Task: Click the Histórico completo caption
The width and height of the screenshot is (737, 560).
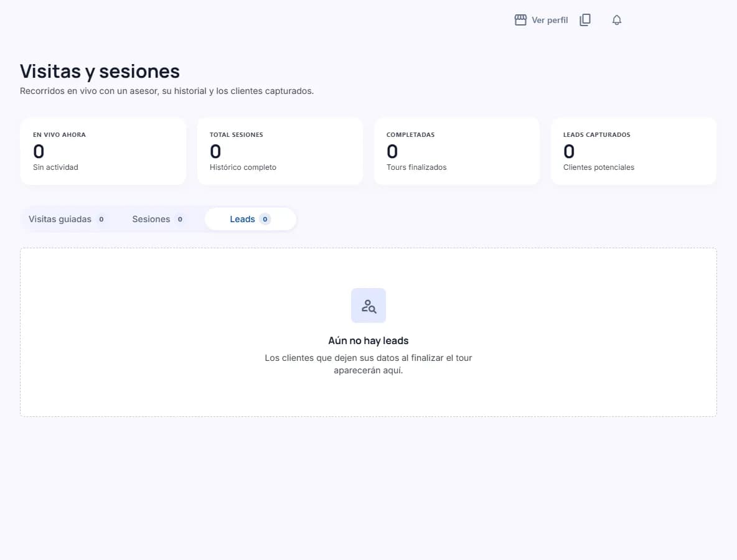Action: pyautogui.click(x=243, y=167)
